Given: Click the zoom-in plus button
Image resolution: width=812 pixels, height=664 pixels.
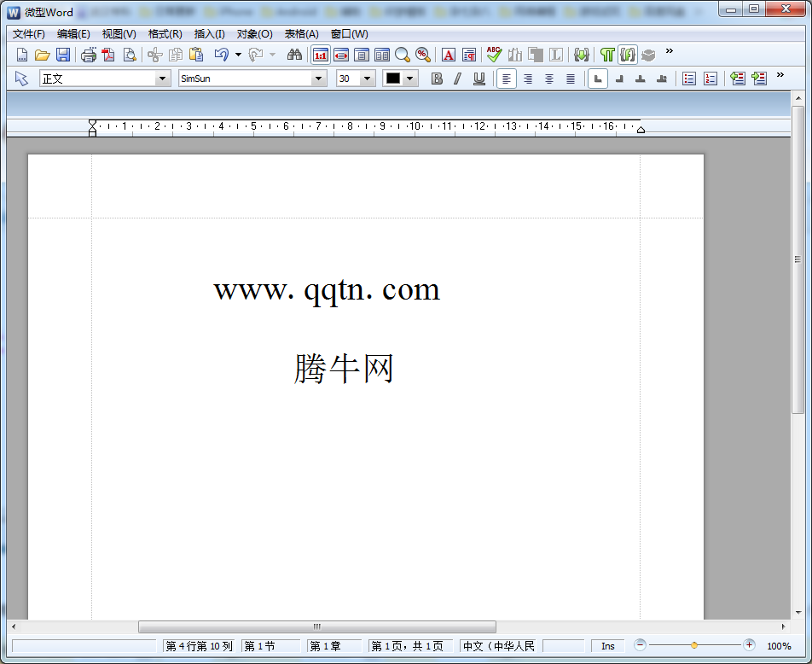Looking at the screenshot, I should click(x=749, y=645).
